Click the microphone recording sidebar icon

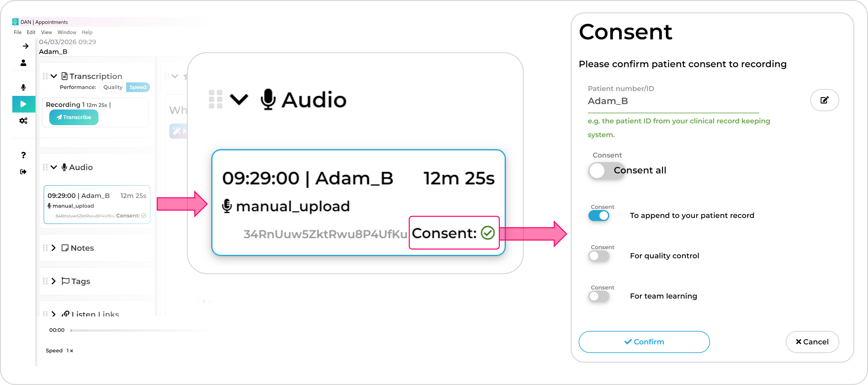[x=23, y=88]
